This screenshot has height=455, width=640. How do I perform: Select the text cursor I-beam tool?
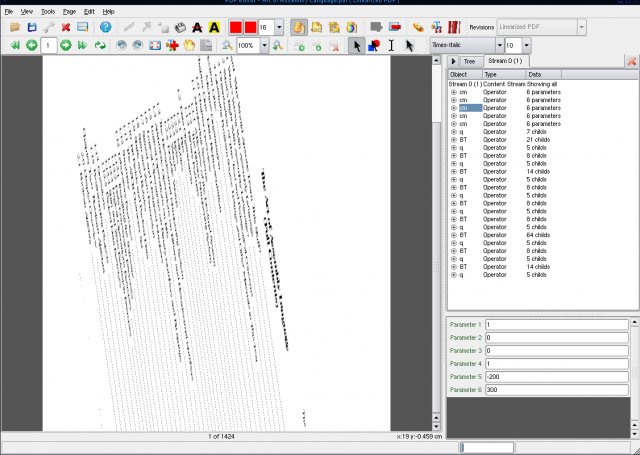click(x=391, y=45)
